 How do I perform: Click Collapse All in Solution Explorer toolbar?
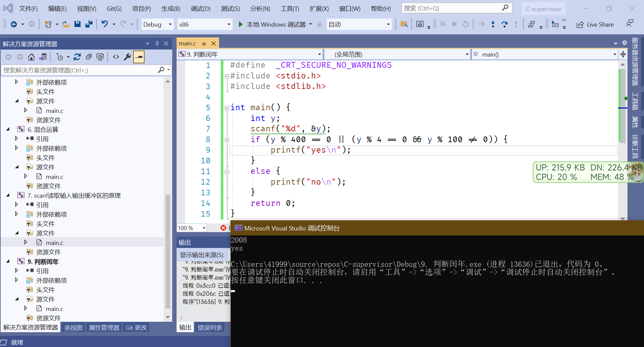(89, 57)
